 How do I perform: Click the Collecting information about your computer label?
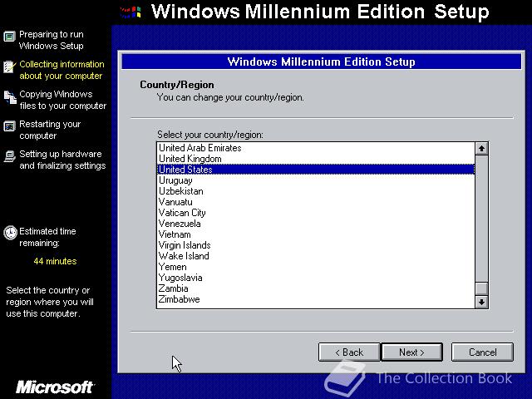62,70
